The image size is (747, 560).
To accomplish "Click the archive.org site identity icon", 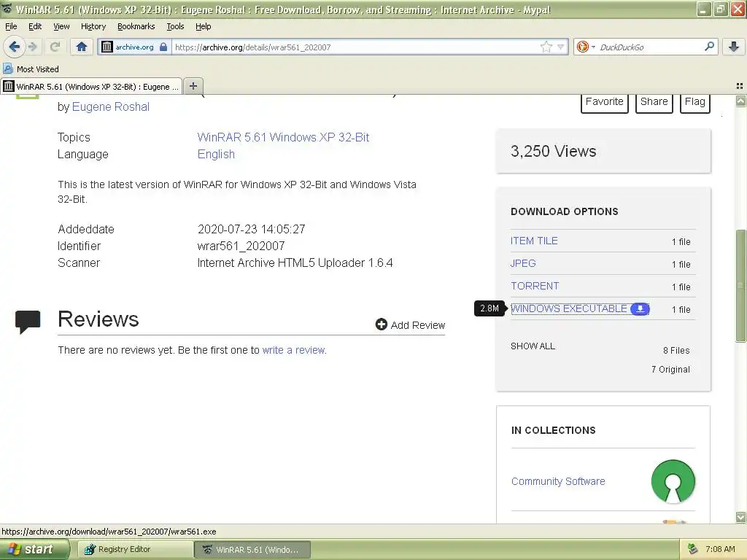I will pos(107,47).
